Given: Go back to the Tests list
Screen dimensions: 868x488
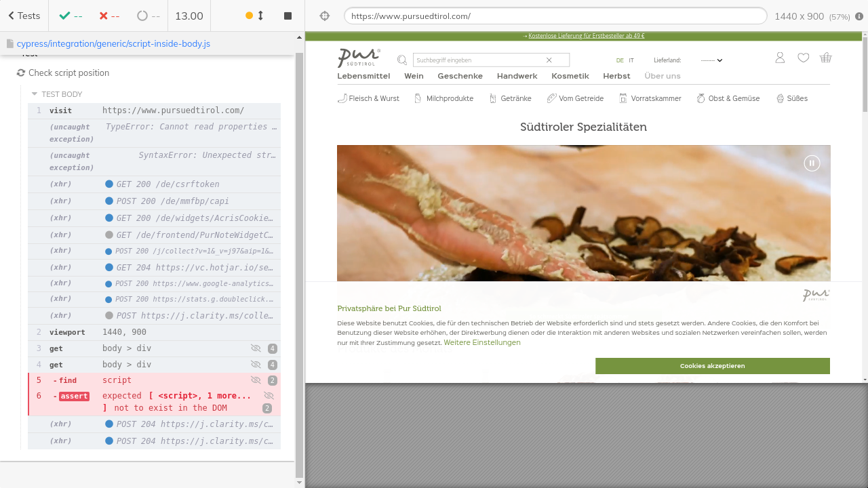Looking at the screenshot, I should coord(24,16).
